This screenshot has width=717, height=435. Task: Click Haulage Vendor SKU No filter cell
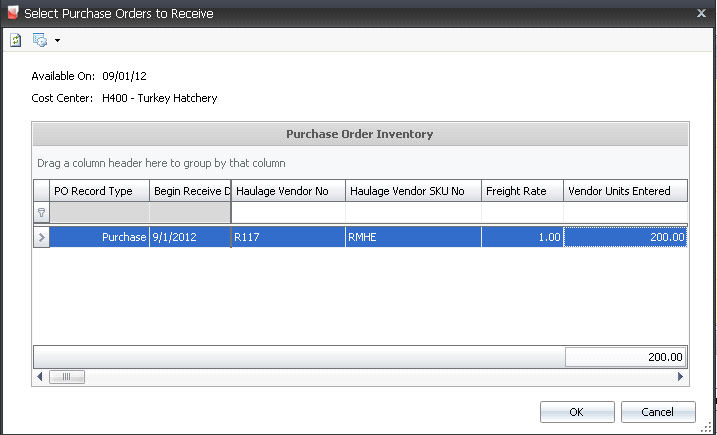(413, 213)
